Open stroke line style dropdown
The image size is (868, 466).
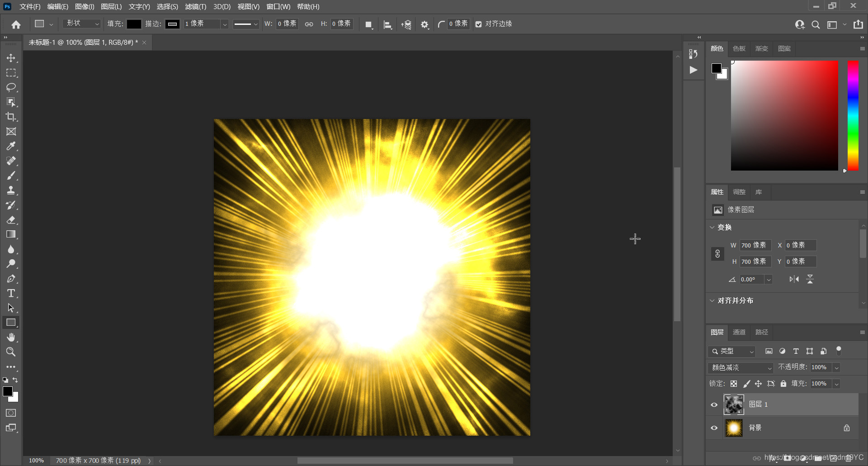coord(246,24)
